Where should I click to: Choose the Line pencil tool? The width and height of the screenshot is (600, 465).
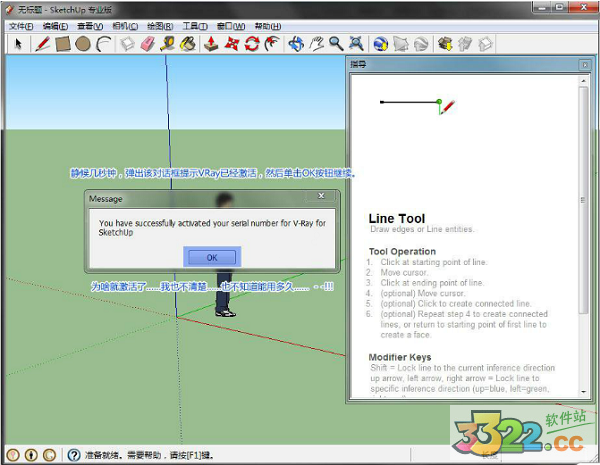tap(42, 44)
